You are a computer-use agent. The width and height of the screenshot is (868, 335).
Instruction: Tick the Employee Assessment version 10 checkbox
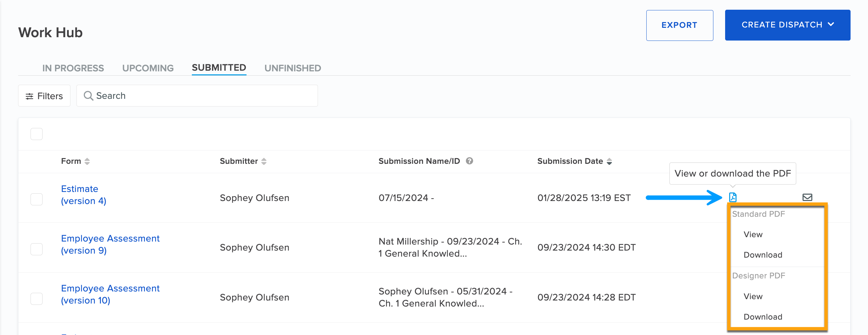click(x=37, y=298)
